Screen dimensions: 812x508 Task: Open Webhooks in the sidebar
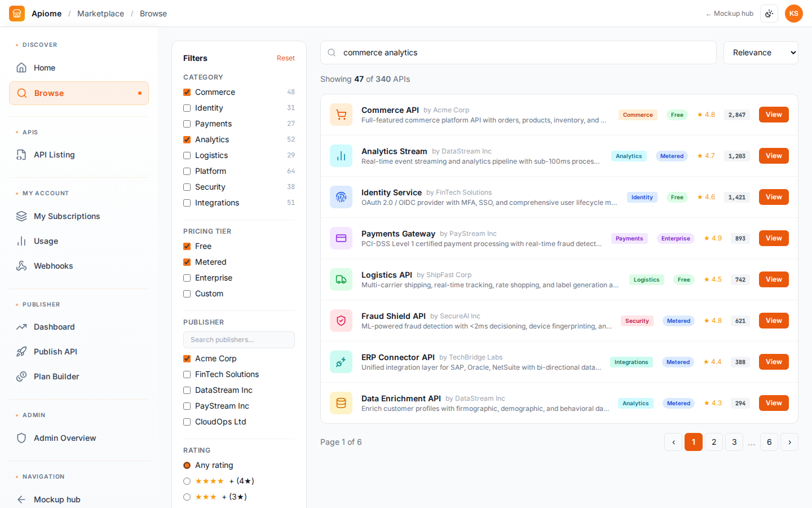coord(79,266)
